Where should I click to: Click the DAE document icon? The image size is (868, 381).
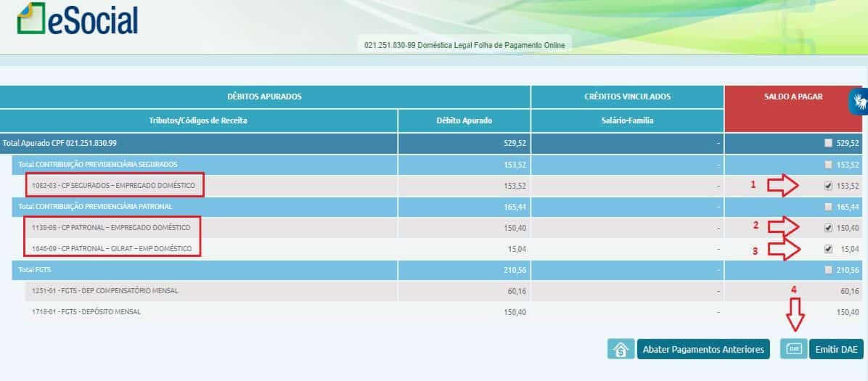click(x=795, y=350)
